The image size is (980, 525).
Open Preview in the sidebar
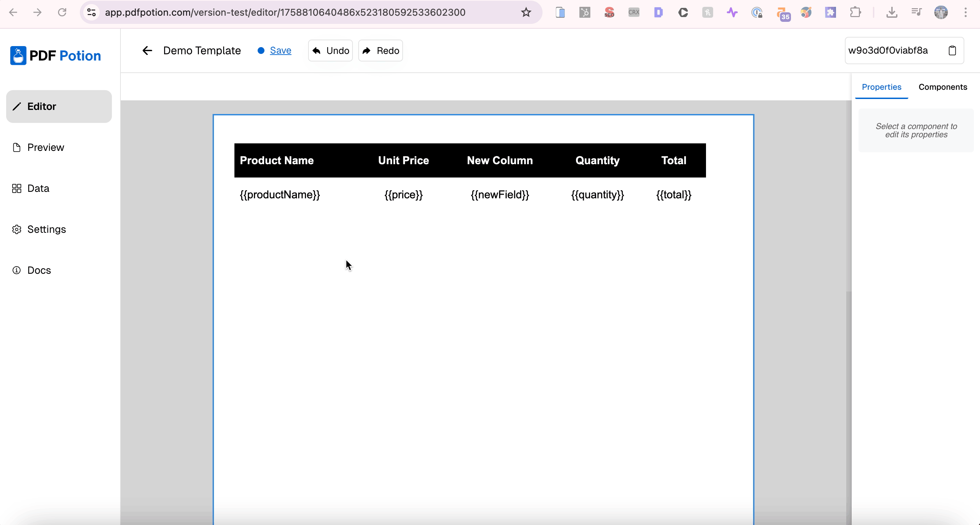[x=46, y=147]
